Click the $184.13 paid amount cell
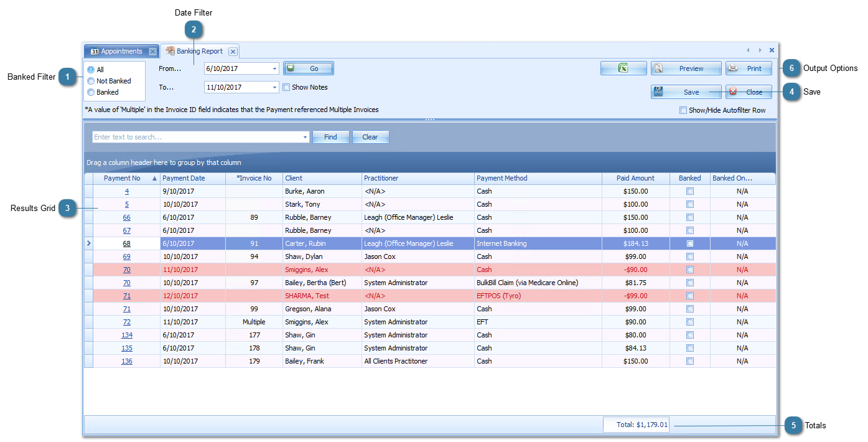 [636, 243]
